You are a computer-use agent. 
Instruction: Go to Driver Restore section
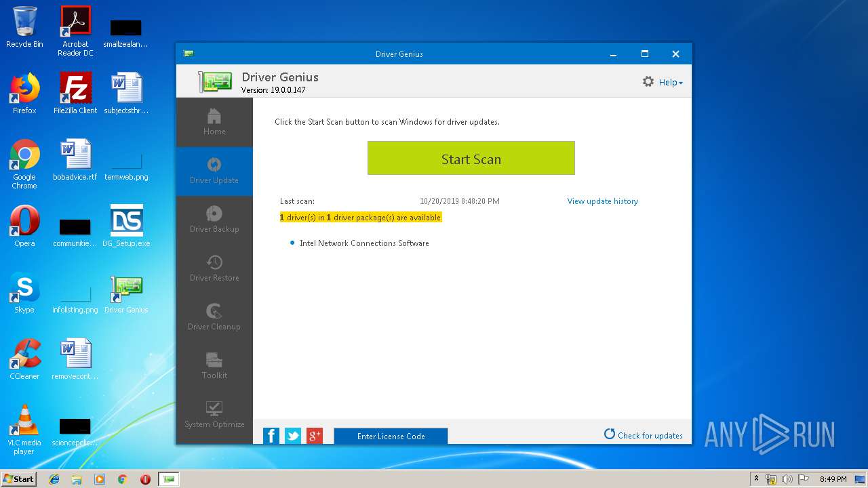214,269
